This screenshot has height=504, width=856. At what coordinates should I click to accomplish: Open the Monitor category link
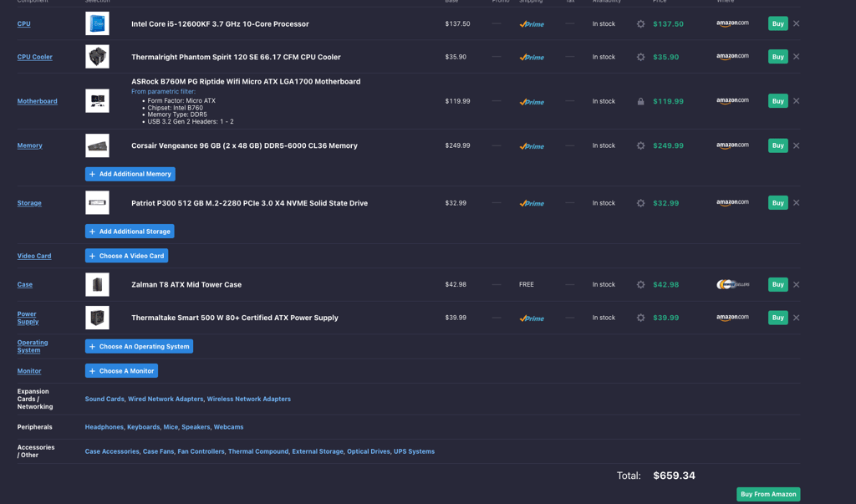pos(29,371)
